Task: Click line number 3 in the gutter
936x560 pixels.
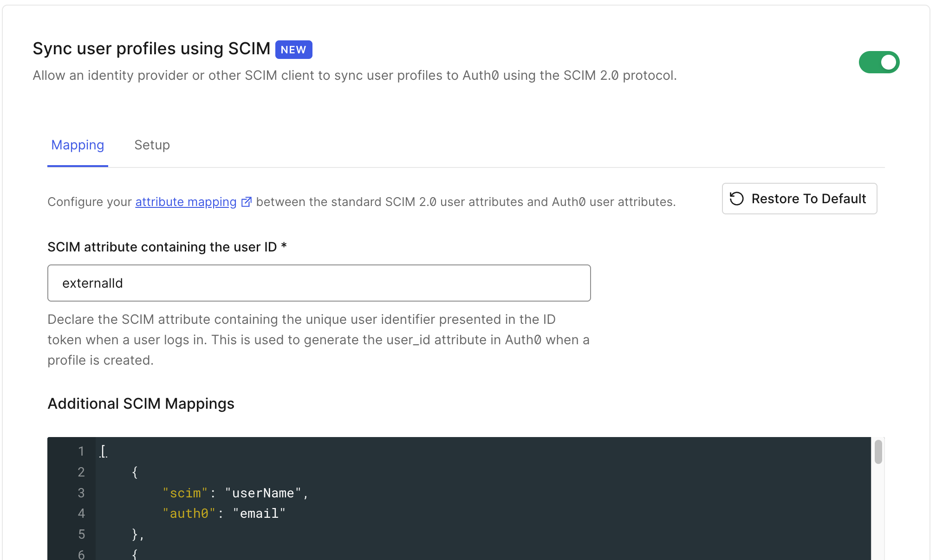Action: point(81,493)
